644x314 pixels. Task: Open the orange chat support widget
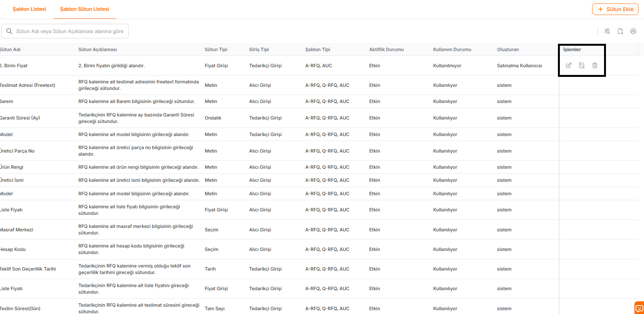(x=639, y=308)
